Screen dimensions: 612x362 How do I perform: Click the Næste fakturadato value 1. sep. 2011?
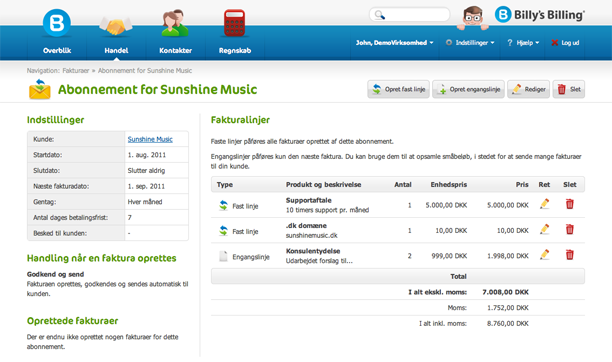(x=146, y=186)
